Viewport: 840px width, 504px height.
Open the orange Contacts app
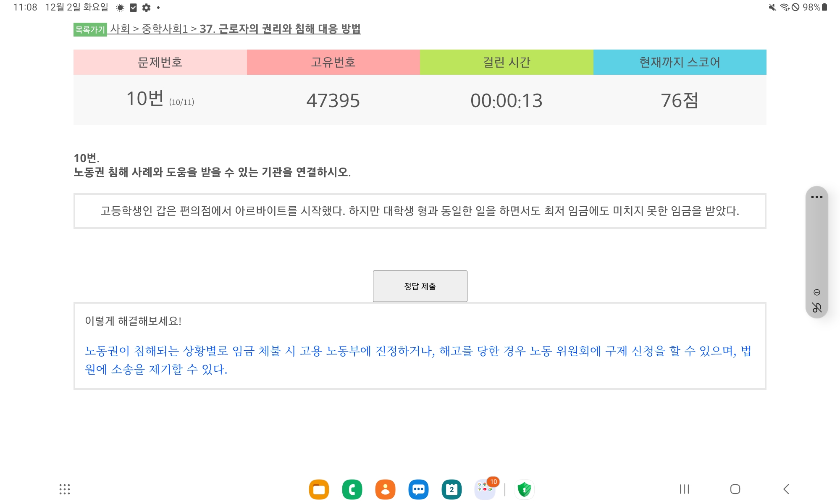[385, 489]
